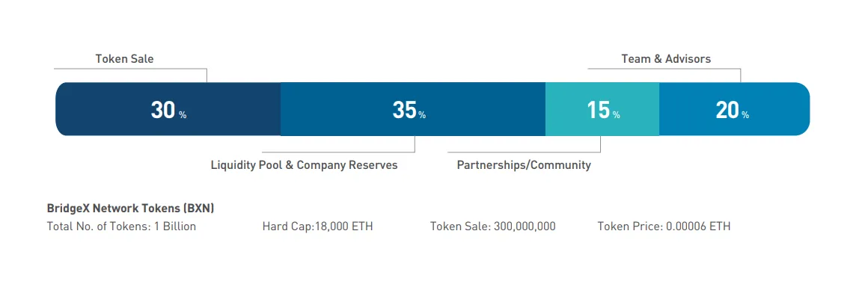
Task: Click the connector line under Token Sale
Action: coord(130,70)
